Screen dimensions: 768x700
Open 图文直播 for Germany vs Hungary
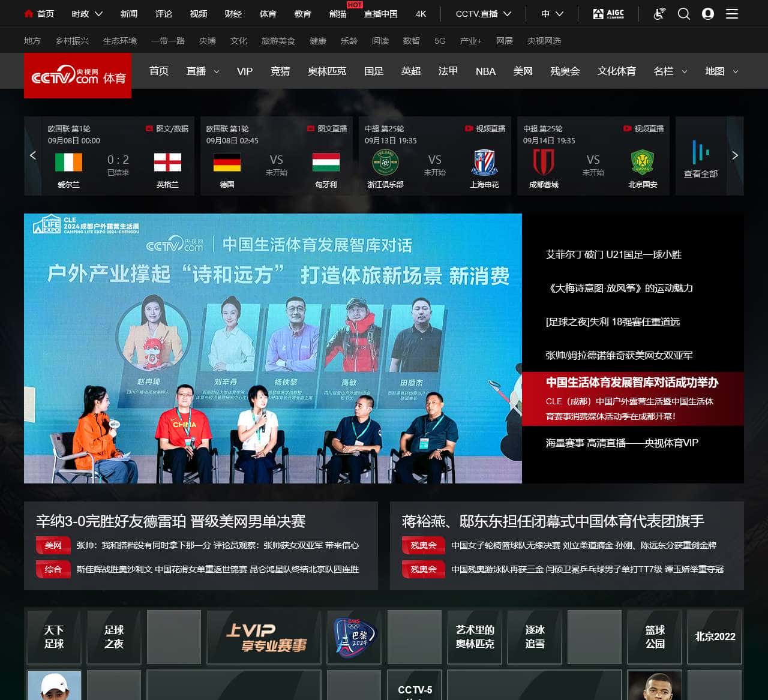pyautogui.click(x=327, y=128)
